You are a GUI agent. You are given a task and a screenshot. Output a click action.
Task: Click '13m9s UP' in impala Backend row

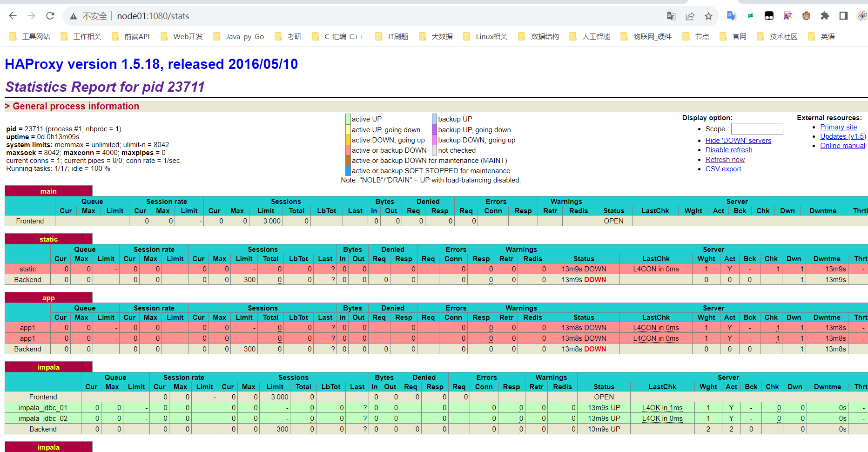[x=604, y=429]
